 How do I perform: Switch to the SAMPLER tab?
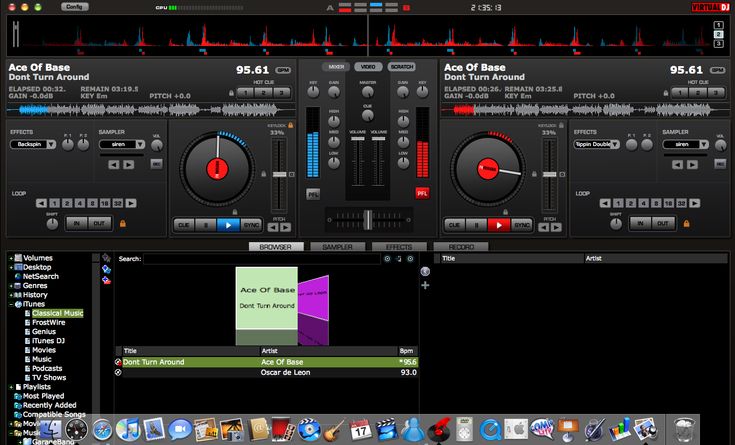pos(338,247)
